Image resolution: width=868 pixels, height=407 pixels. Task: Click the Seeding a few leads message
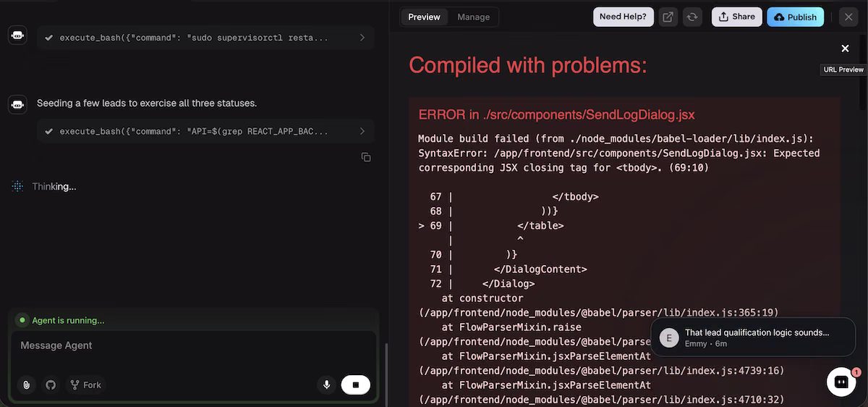click(147, 103)
